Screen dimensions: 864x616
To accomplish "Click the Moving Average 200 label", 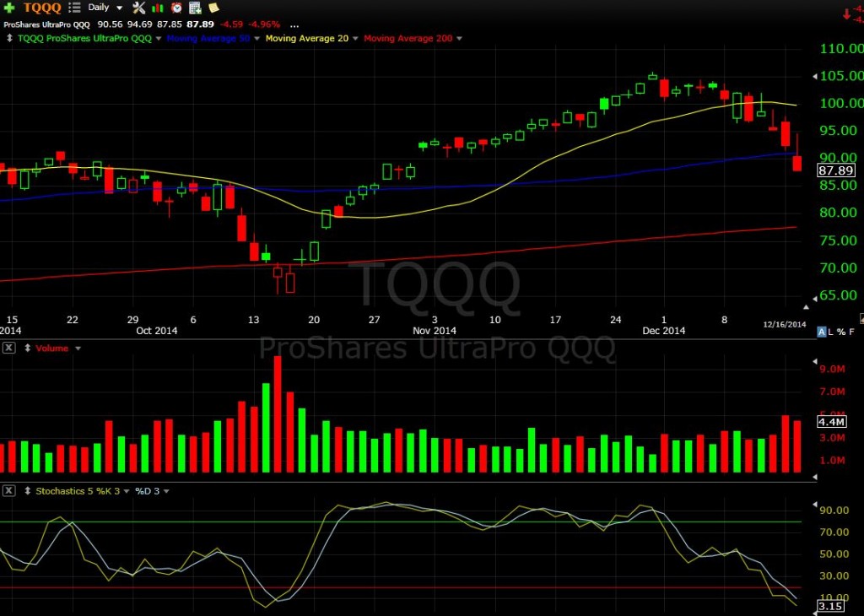I will coord(408,38).
